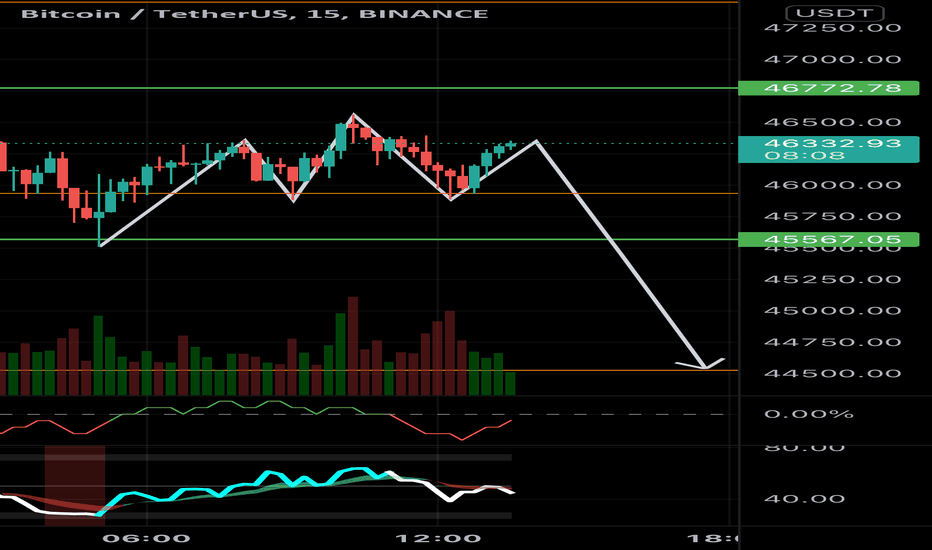This screenshot has height=550, width=932.
Task: Select the 46772.78 green price label
Action: click(829, 88)
